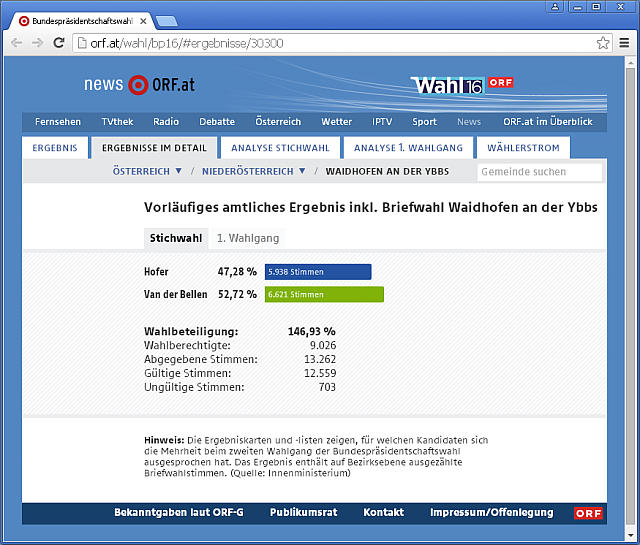Viewport: 640px width, 545px height.
Task: Expand the Österreich dropdown
Action: click(x=148, y=171)
